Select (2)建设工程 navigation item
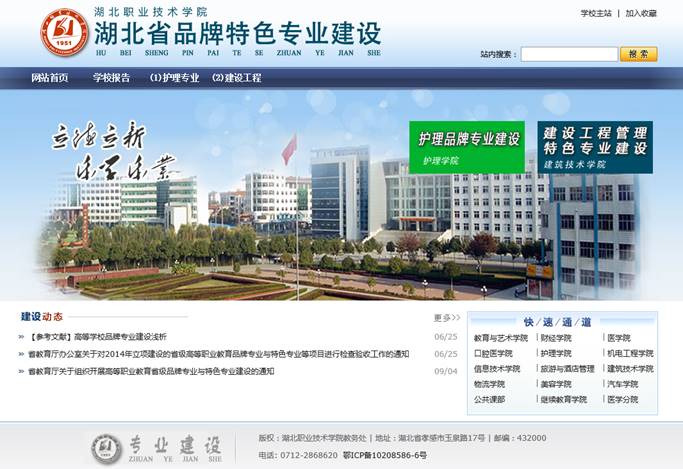This screenshot has height=469, width=683. (x=236, y=77)
